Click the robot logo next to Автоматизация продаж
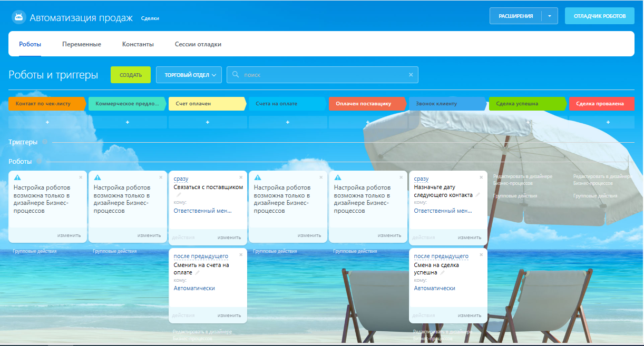The image size is (644, 346). pyautogui.click(x=18, y=17)
